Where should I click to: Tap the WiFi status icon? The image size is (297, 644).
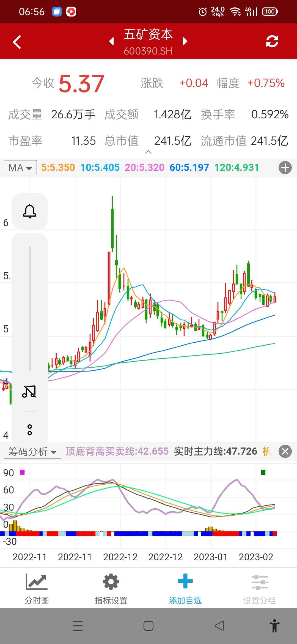[x=235, y=12]
